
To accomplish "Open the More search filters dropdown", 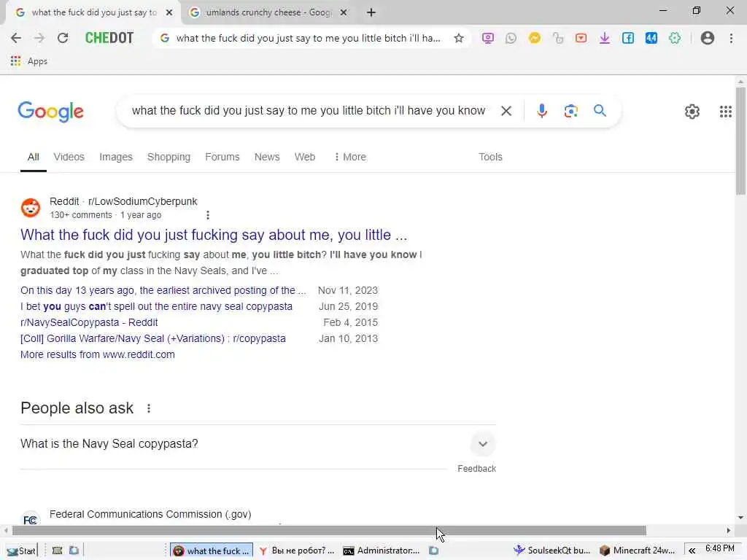I will (x=350, y=157).
